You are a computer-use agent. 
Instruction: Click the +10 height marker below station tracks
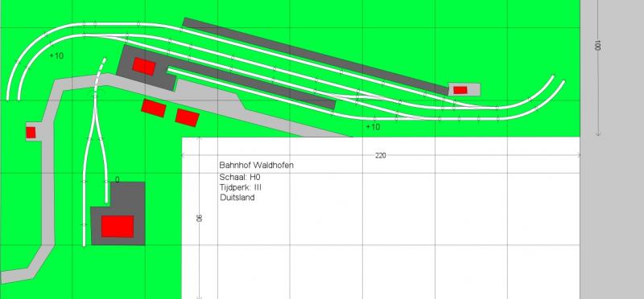pos(373,127)
